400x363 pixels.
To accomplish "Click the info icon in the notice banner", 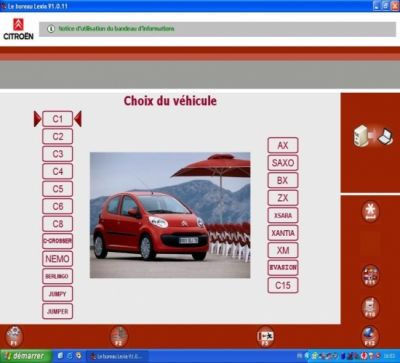I will (51, 29).
